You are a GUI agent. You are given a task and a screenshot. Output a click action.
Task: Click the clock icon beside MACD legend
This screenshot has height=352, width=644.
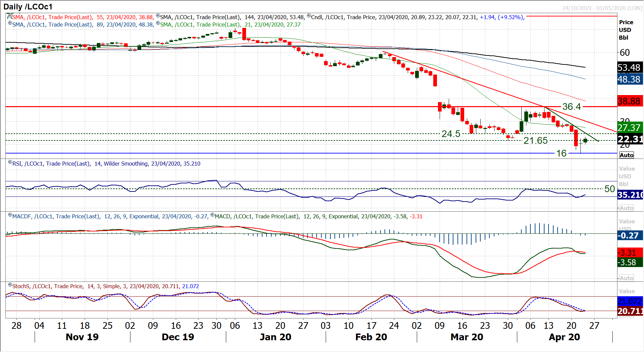[x=212, y=215]
